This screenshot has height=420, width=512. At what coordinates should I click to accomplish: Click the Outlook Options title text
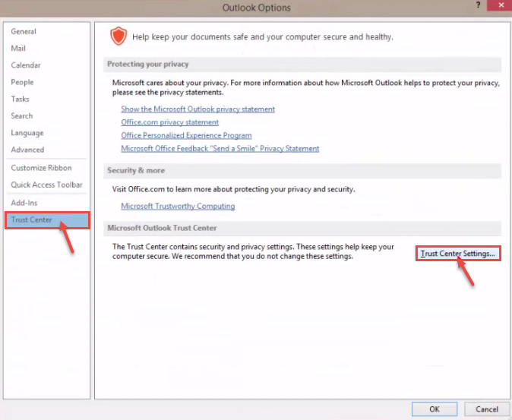[x=256, y=8]
